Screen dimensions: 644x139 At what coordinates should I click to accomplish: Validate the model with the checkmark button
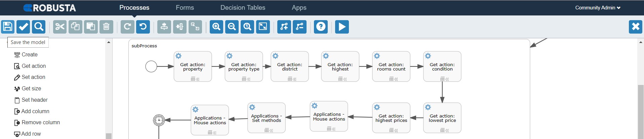(24, 27)
